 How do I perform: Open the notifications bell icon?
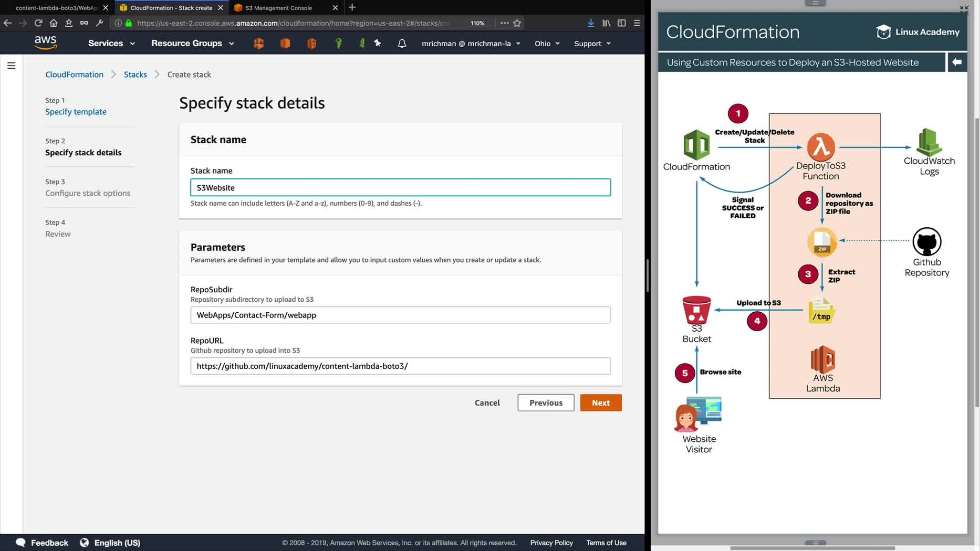[x=402, y=44]
